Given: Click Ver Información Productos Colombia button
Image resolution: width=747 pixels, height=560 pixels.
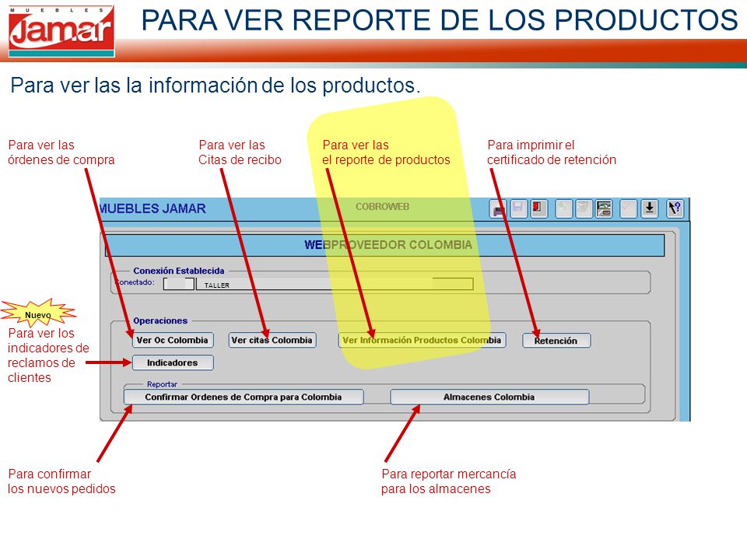Looking at the screenshot, I should (422, 340).
